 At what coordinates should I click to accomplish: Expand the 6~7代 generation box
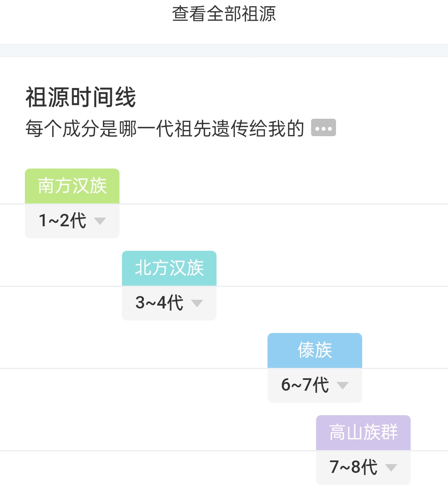(x=315, y=385)
